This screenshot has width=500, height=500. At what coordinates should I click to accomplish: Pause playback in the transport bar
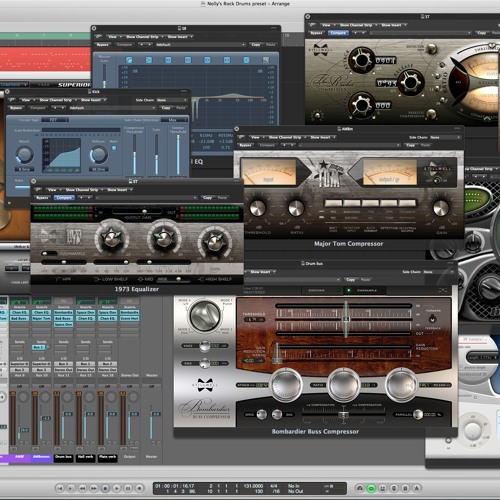point(128,488)
